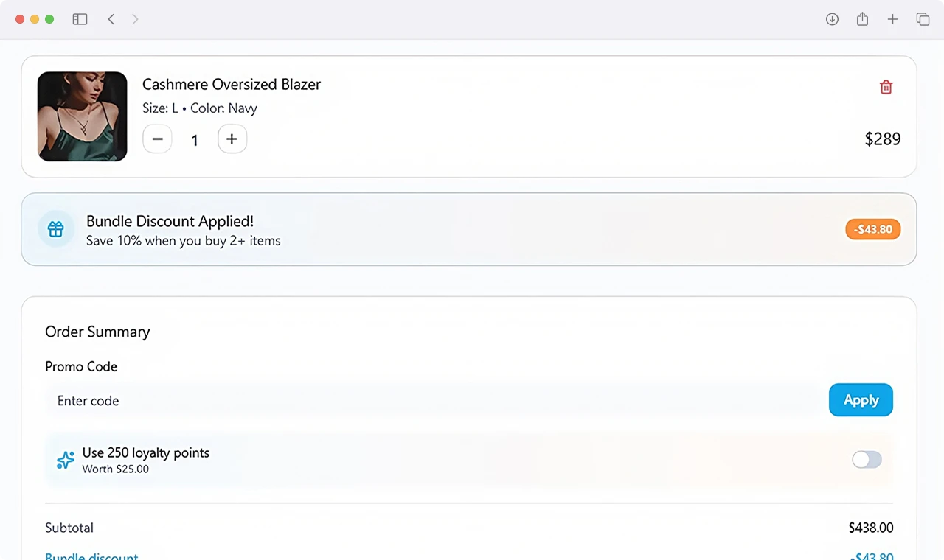
Task: Click the Subtotal label
Action: (x=69, y=528)
